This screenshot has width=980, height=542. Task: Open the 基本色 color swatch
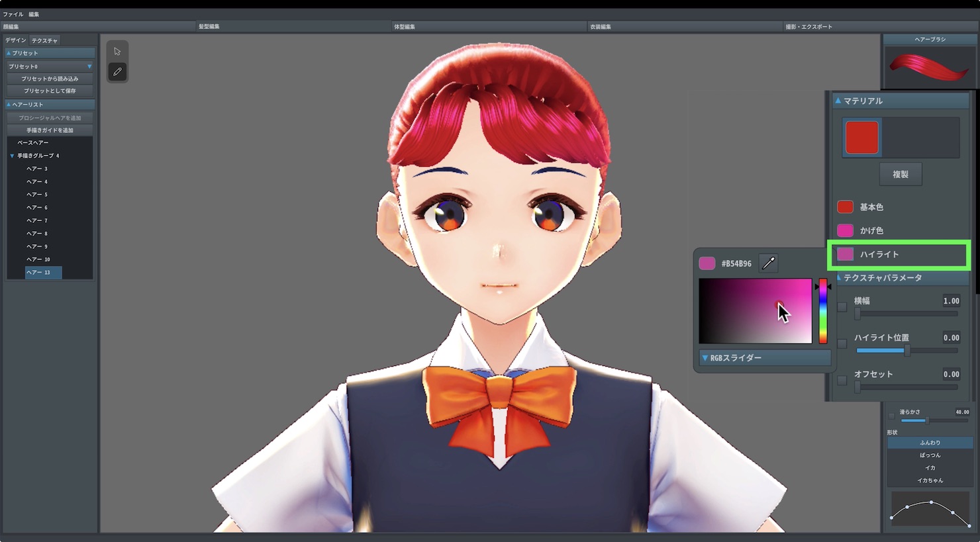tap(845, 207)
